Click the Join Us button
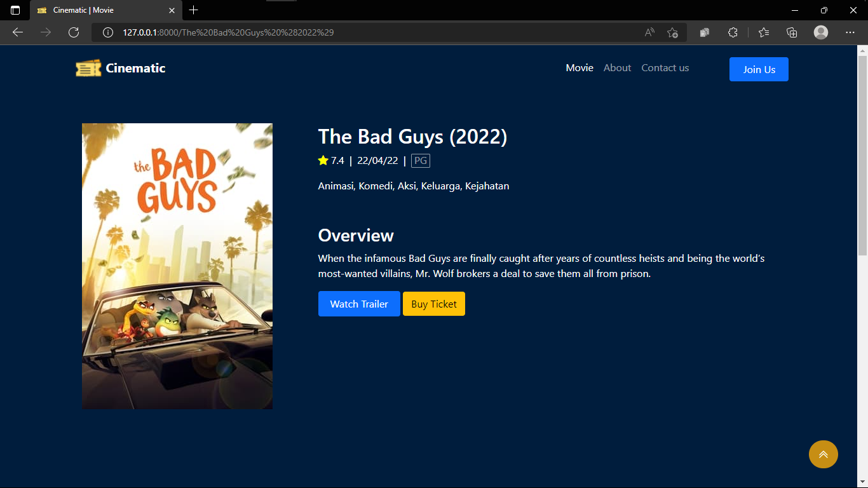 (759, 69)
